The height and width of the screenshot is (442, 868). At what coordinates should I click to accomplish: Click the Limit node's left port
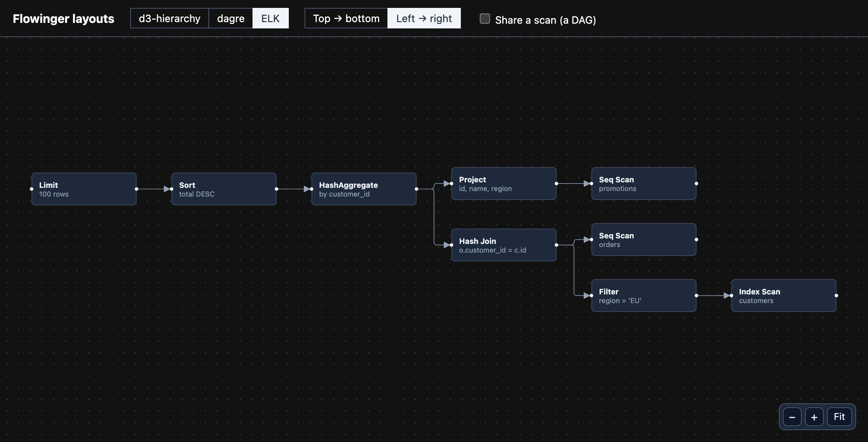click(32, 189)
